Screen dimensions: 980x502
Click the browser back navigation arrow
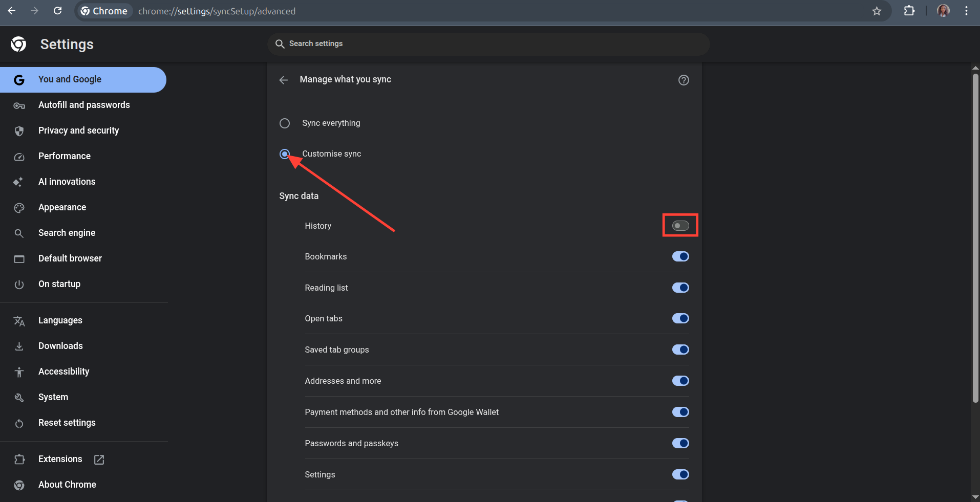12,11
